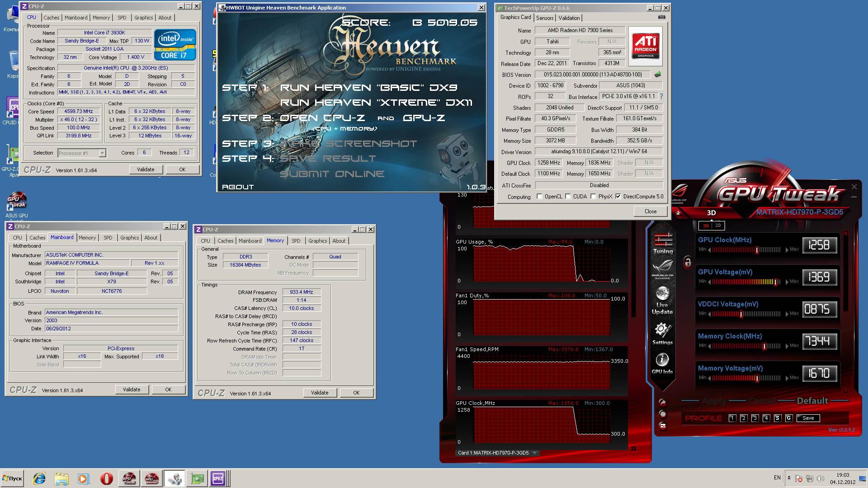This screenshot has height=488, width=868.
Task: Open Windows Explorer folder icon on taskbar
Action: tap(61, 479)
